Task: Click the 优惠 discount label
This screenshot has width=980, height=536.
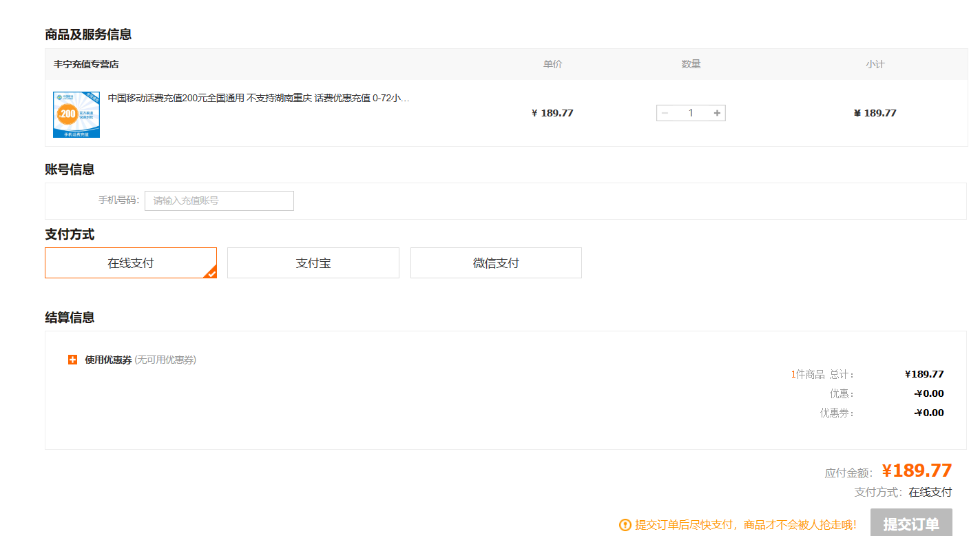Action: click(x=842, y=393)
